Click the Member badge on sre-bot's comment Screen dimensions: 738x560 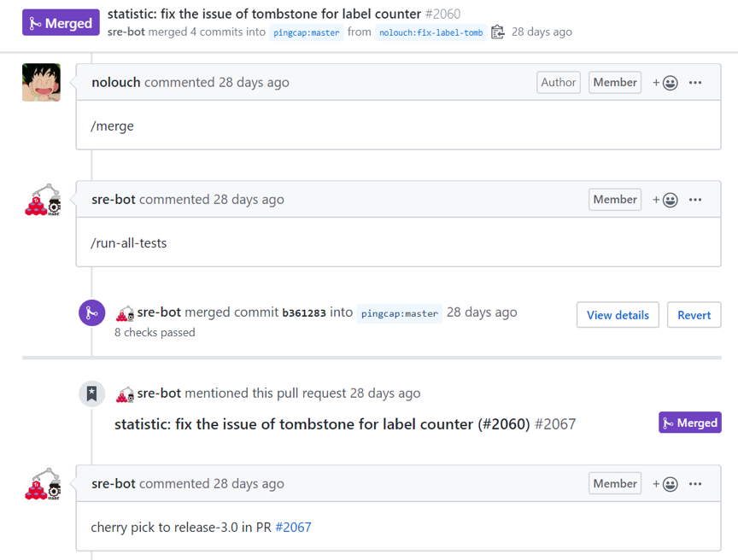click(x=614, y=199)
